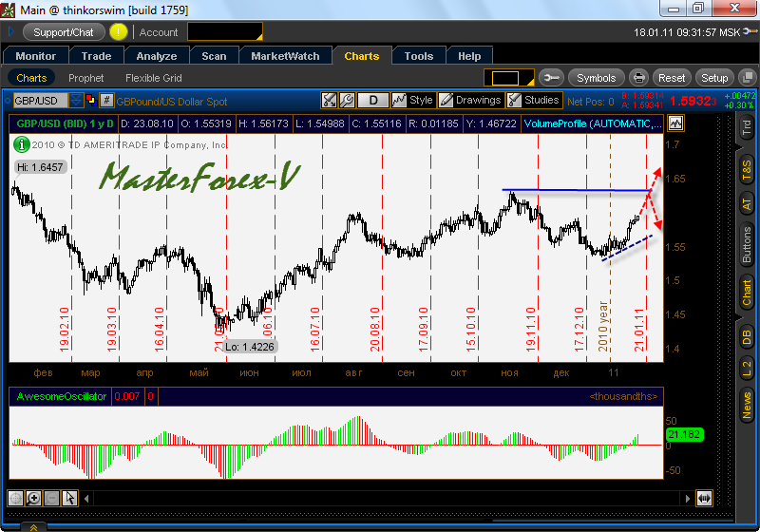Image resolution: width=760 pixels, height=532 pixels.
Task: Click the connection status icon next to clock
Action: [750, 32]
